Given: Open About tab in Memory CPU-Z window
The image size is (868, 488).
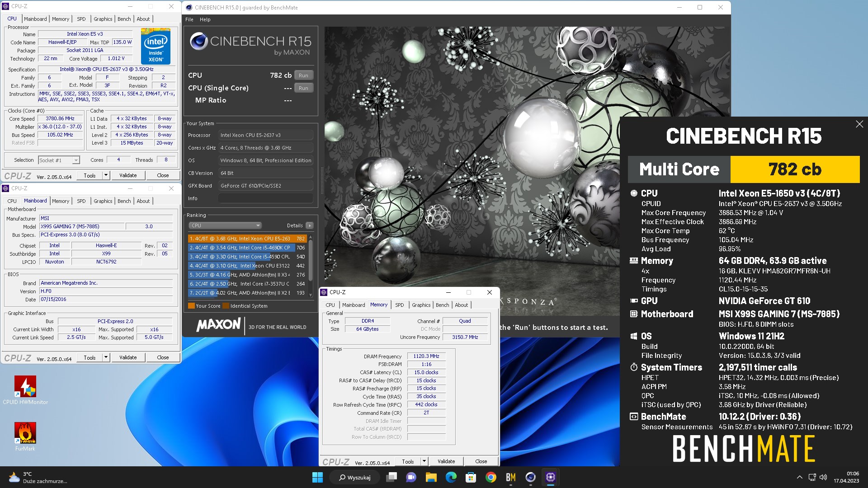Looking at the screenshot, I should (462, 305).
